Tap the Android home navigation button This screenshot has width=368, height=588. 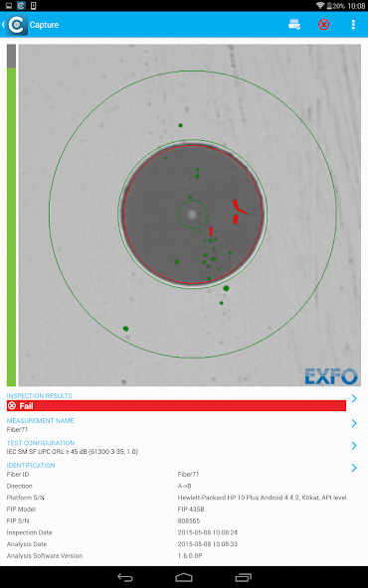[x=184, y=577]
